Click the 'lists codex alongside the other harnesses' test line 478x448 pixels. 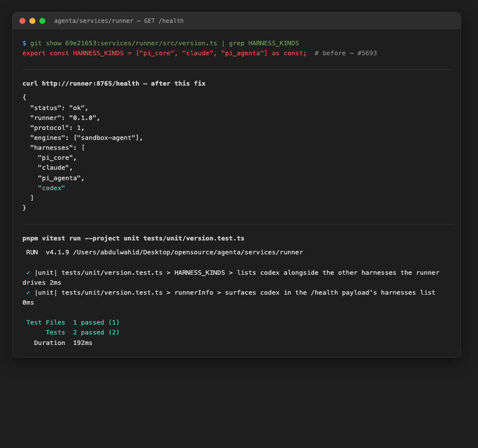tap(231, 278)
